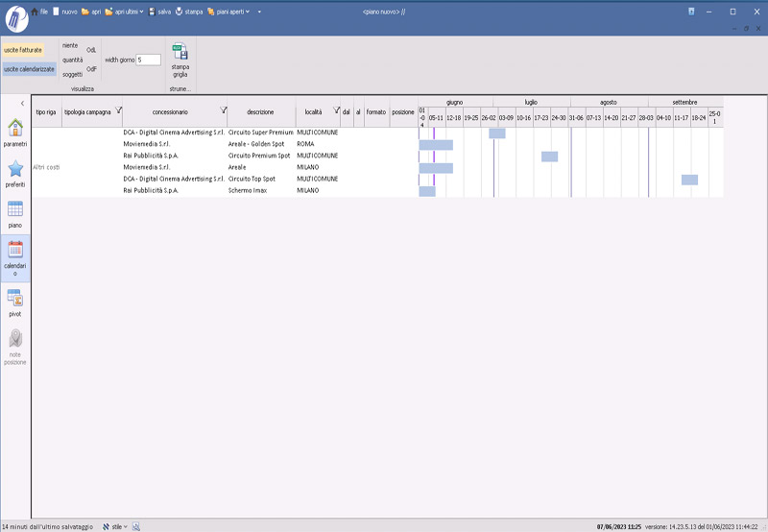Viewport: 768px width, 532px height.
Task: Toggle uscite calendarizzate option
Action: coord(28,69)
